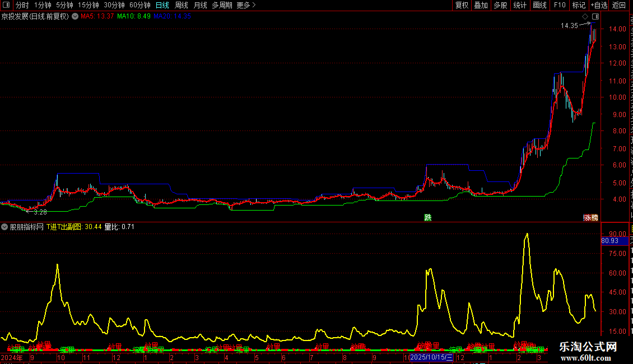Add stock via +自选 button
The width and height of the screenshot is (633, 364).
[599, 5]
